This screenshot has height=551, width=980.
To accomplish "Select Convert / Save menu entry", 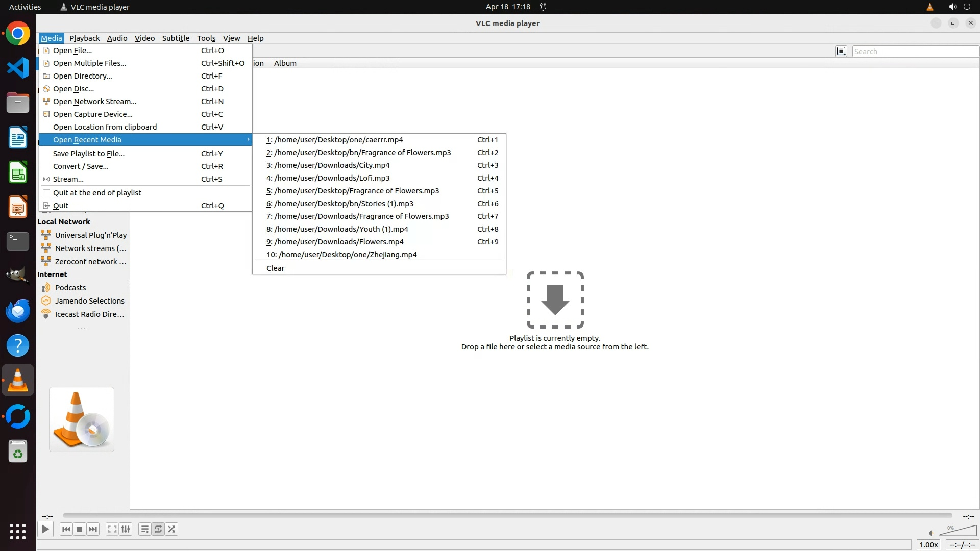I will tap(81, 166).
